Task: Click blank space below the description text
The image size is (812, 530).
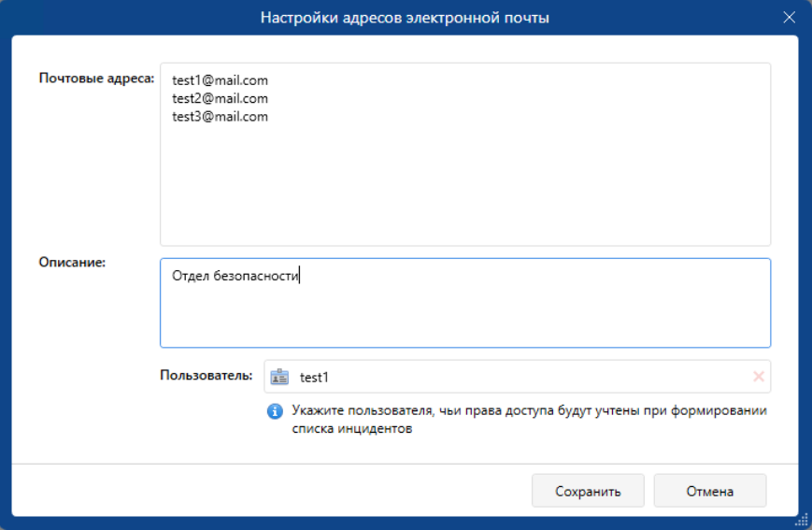Action: click(x=464, y=322)
